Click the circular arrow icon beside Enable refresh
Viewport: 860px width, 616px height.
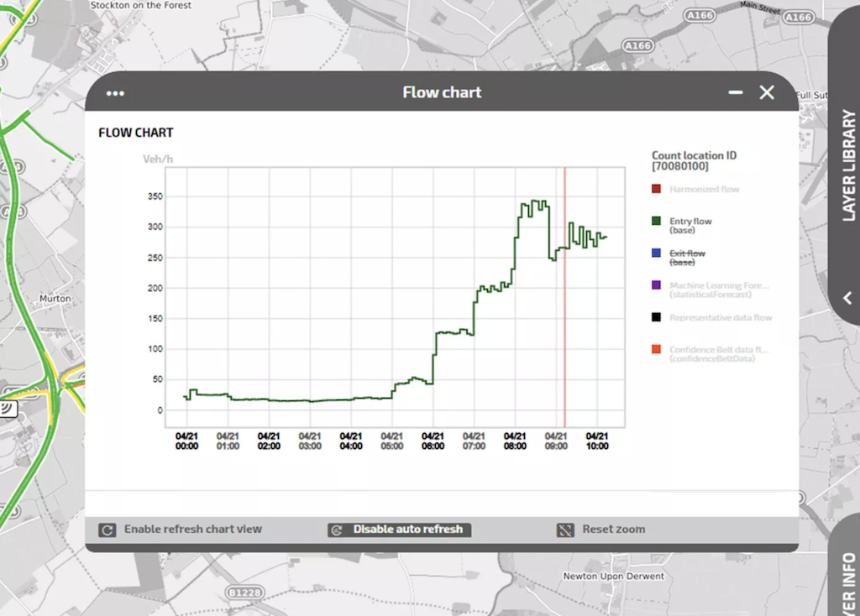(x=106, y=529)
